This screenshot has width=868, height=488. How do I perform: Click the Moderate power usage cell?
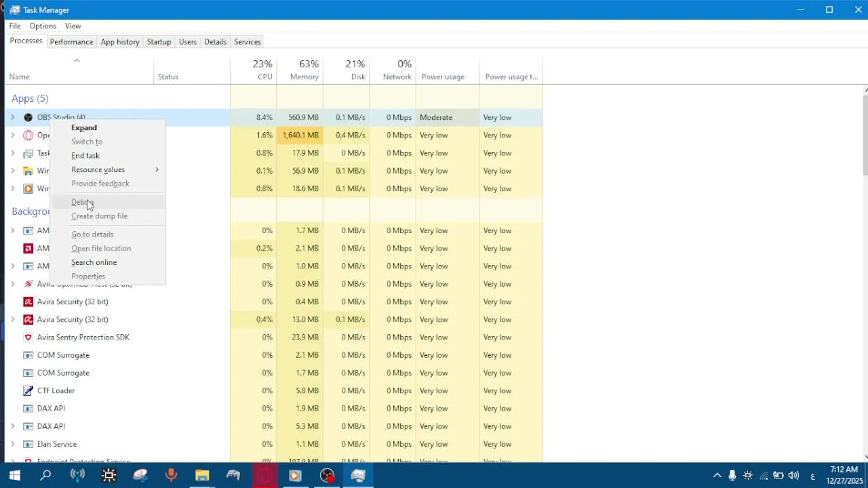tap(447, 117)
